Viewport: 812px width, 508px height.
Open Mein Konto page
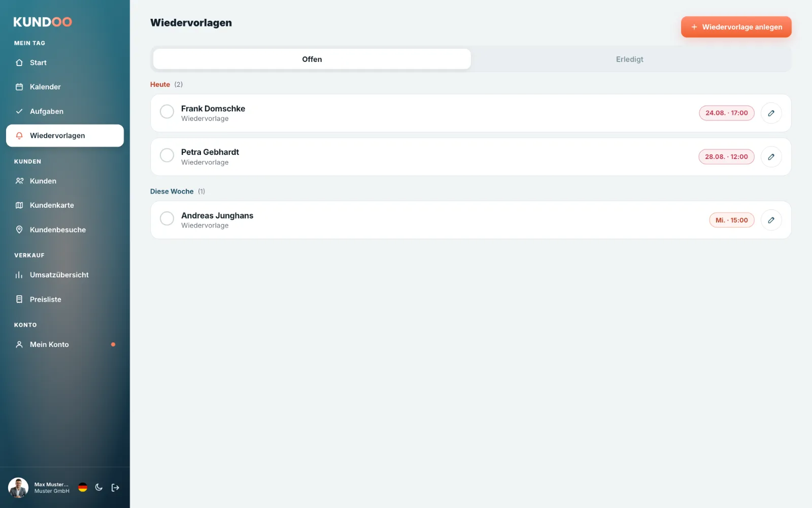tap(65, 344)
